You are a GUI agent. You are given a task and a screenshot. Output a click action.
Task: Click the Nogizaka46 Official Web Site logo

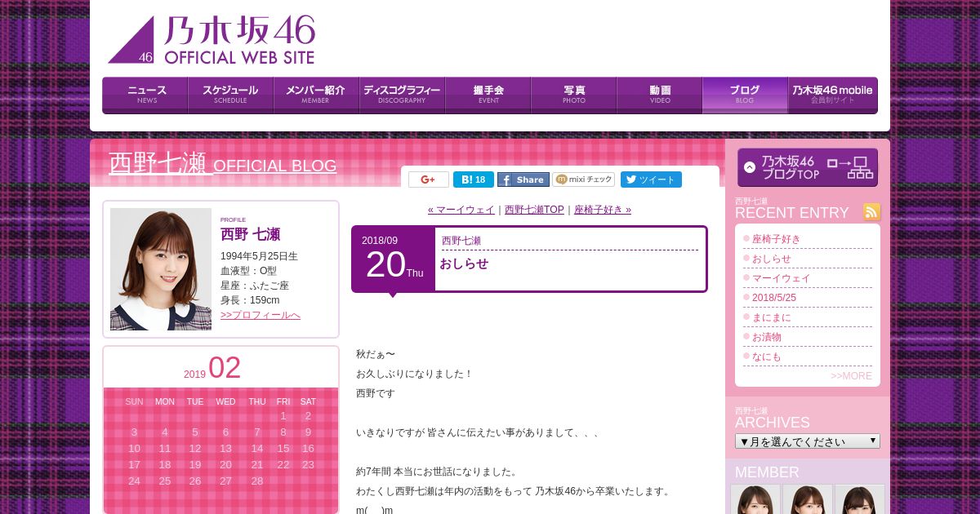(x=211, y=40)
